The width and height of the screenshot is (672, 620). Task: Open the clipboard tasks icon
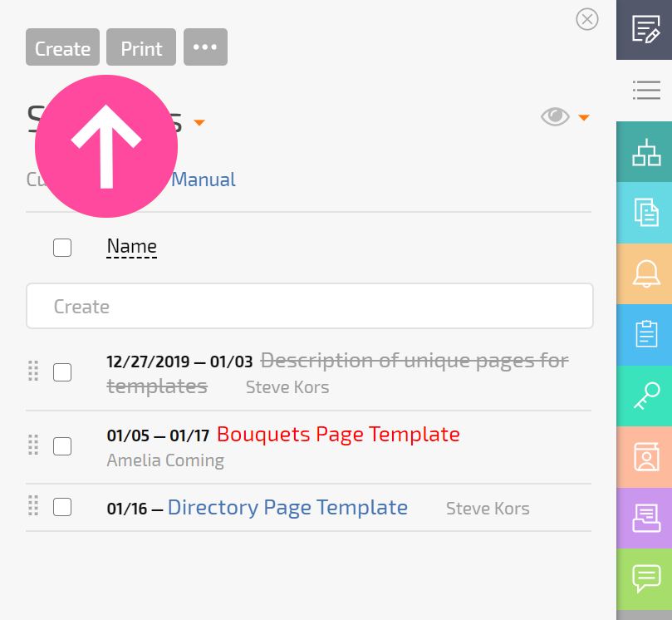click(x=645, y=335)
